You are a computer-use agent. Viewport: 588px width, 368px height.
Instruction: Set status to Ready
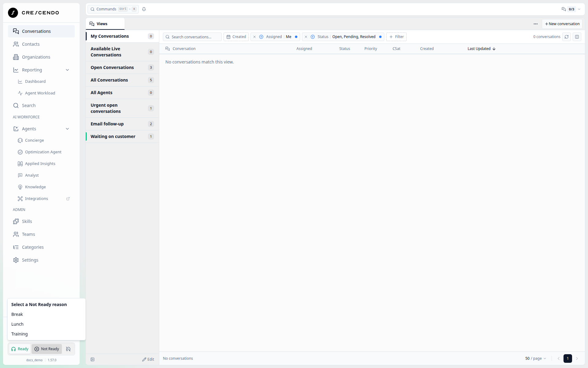pyautogui.click(x=20, y=349)
